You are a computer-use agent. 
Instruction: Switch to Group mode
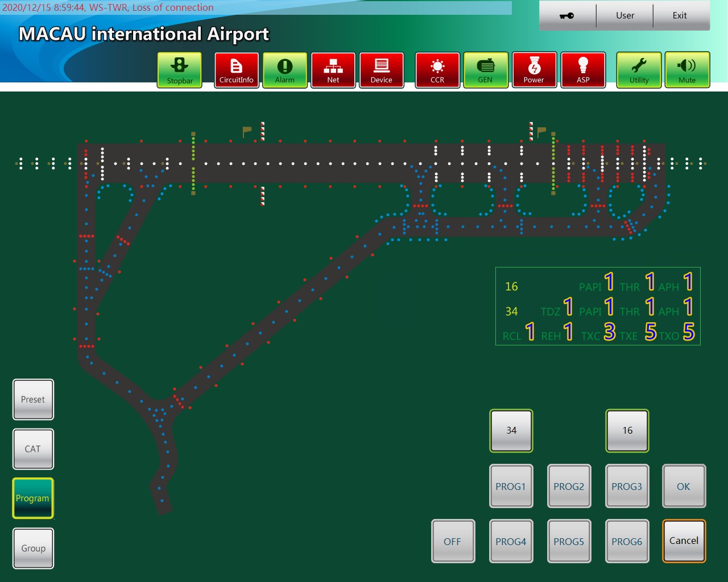pyautogui.click(x=33, y=548)
